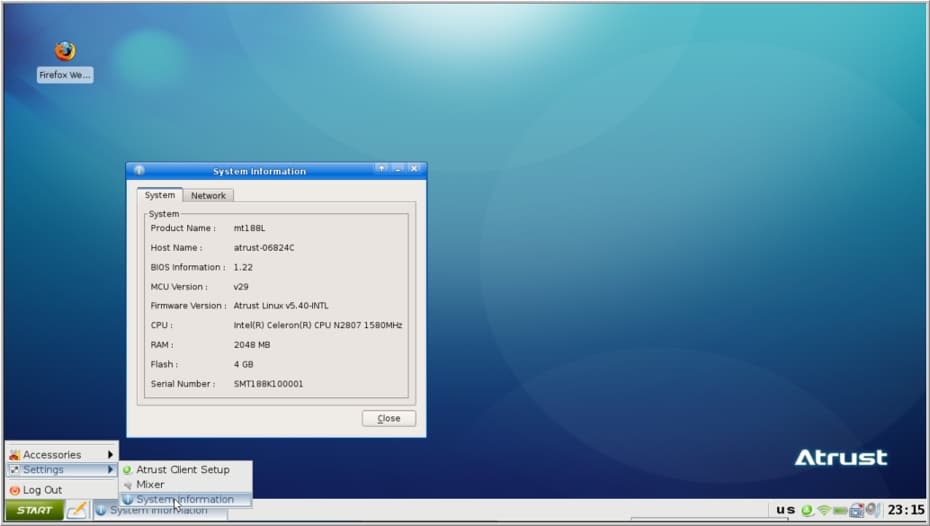The height and width of the screenshot is (526, 930).
Task: Select the System Information taskbar window button
Action: click(x=160, y=511)
